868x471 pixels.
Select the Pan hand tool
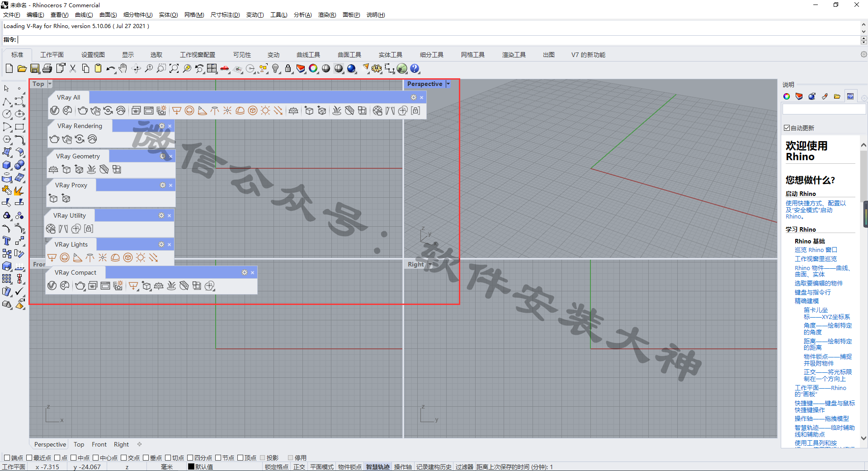[123, 69]
